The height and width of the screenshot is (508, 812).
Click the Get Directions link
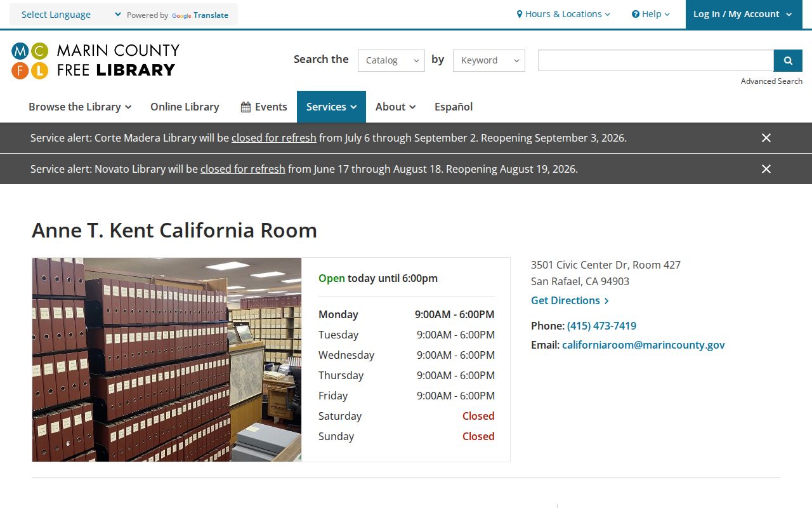pyautogui.click(x=570, y=300)
